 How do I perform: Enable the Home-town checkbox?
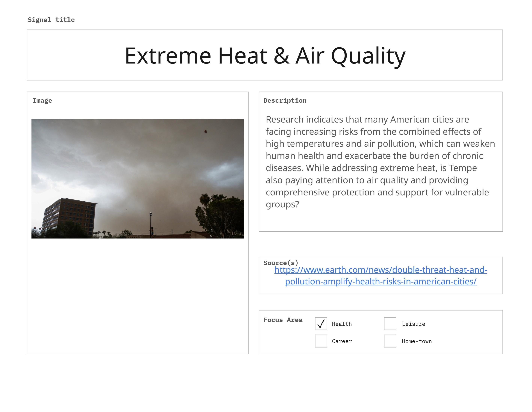(x=390, y=341)
